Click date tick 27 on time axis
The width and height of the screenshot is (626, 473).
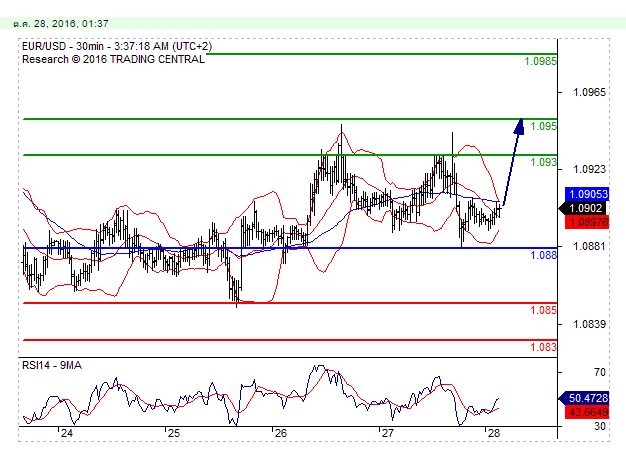coord(387,433)
